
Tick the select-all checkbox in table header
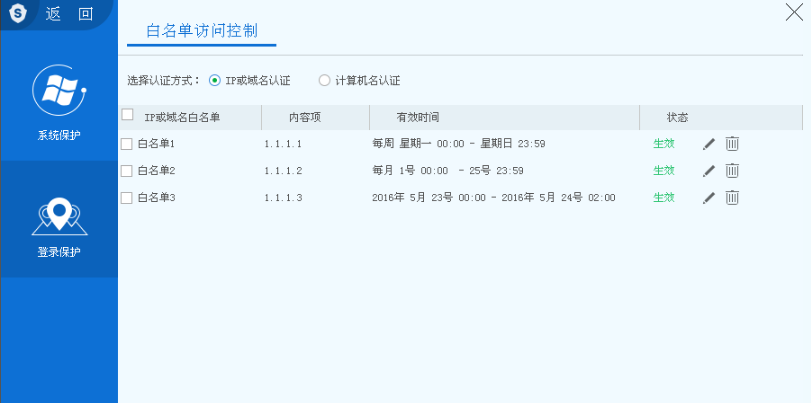click(127, 115)
